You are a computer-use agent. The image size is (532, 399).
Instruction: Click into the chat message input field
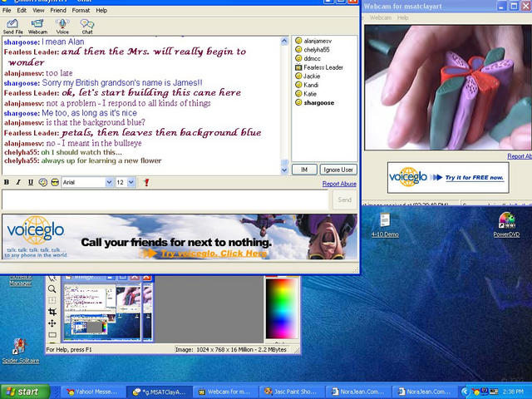165,199
